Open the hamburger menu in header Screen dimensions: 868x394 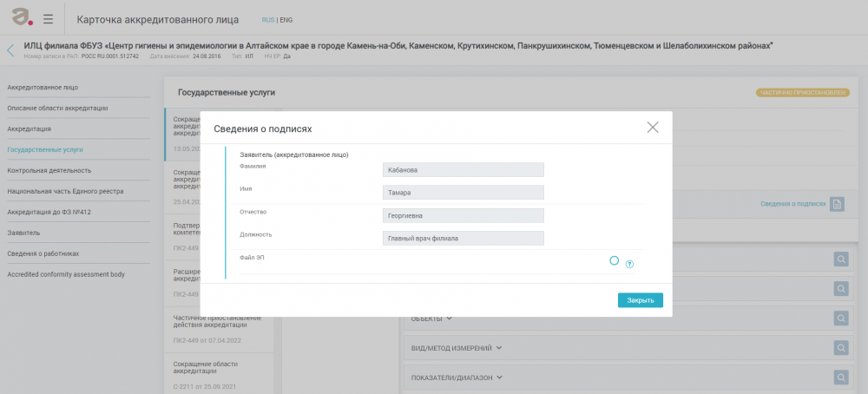coord(48,19)
